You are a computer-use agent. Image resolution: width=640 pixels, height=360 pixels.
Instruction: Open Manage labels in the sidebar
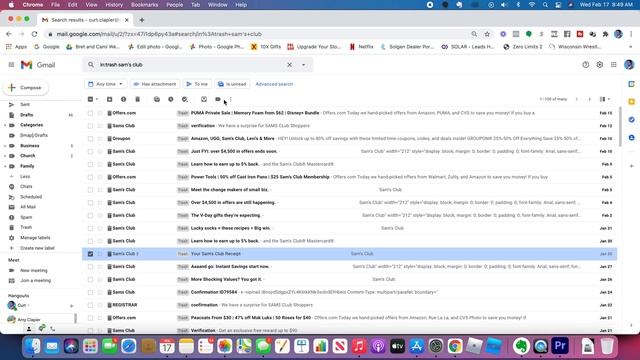pyautogui.click(x=35, y=238)
